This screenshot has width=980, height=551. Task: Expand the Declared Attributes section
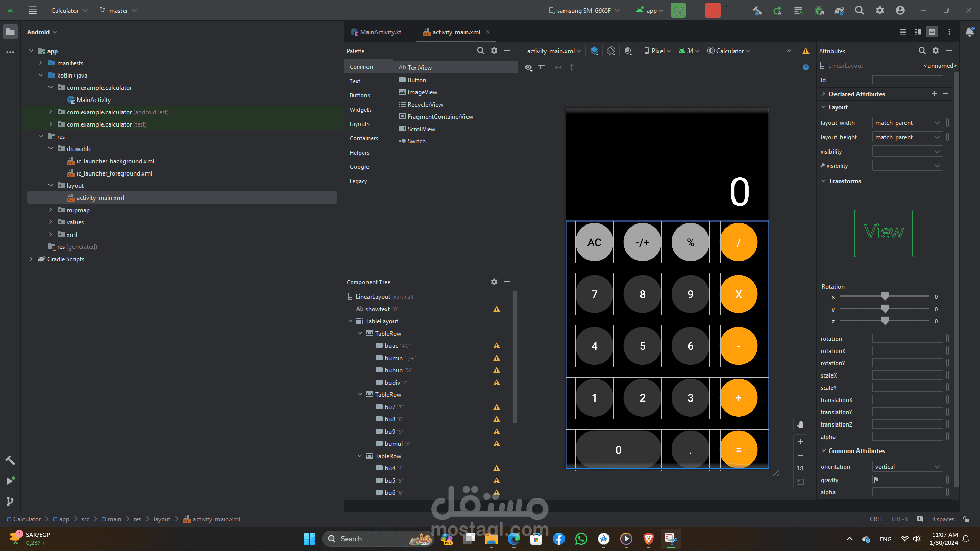(x=824, y=94)
